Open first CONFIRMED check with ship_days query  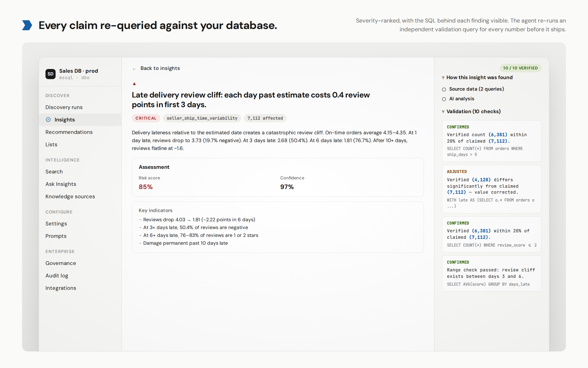492,141
